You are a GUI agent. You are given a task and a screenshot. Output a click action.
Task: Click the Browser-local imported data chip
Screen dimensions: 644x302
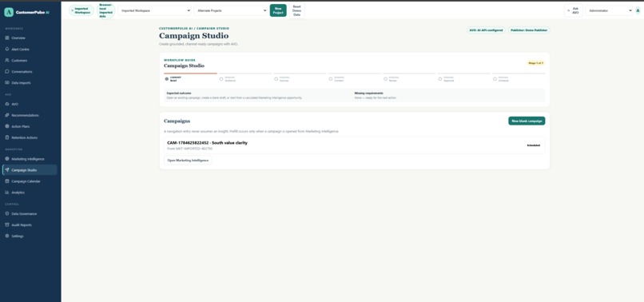(x=105, y=10)
